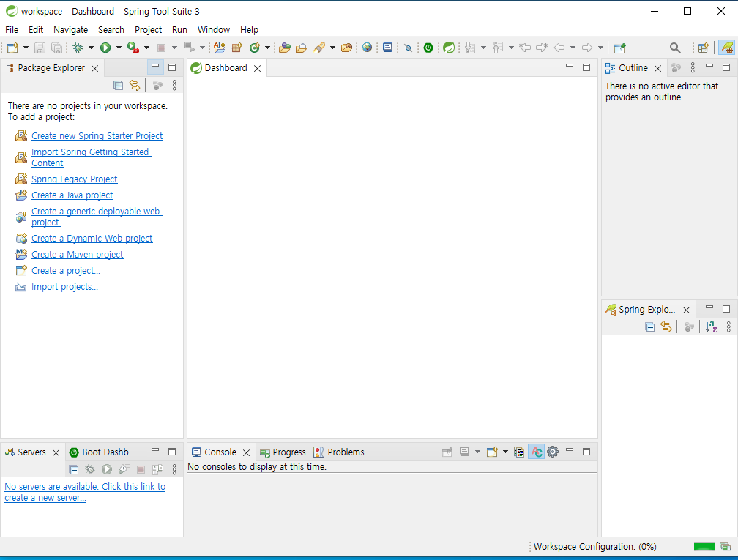
Task: Click the Quick Access magnifier icon
Action: [x=675, y=48]
